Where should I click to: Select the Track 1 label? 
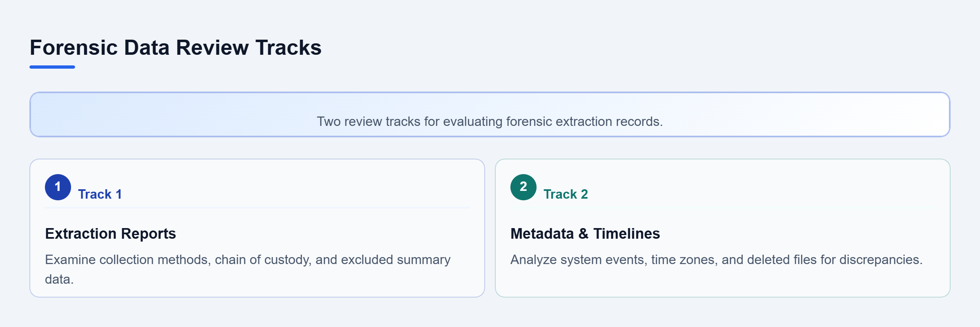tap(100, 194)
